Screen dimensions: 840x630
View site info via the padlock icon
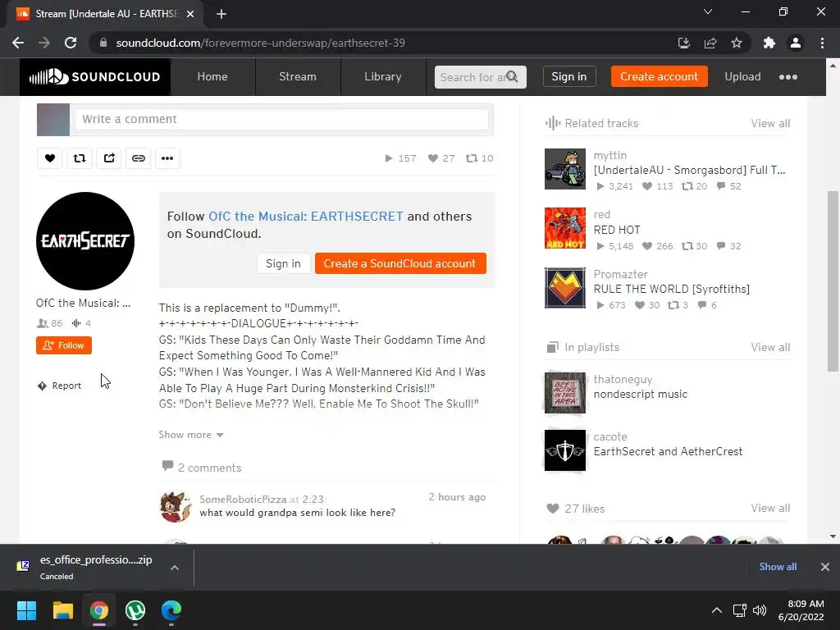point(103,43)
